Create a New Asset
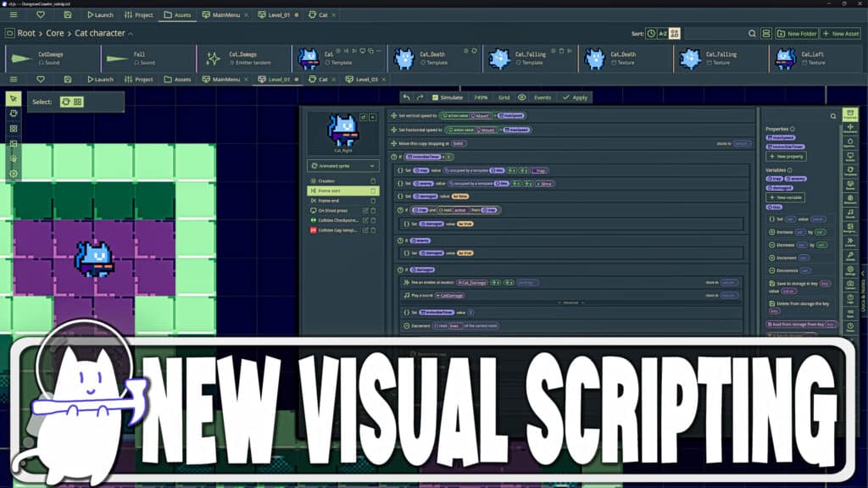Image resolution: width=868 pixels, height=488 pixels. point(840,34)
